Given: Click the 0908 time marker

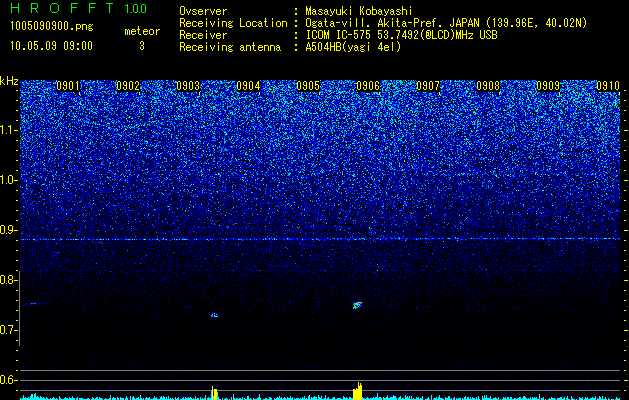Looking at the screenshot, I should tap(488, 86).
